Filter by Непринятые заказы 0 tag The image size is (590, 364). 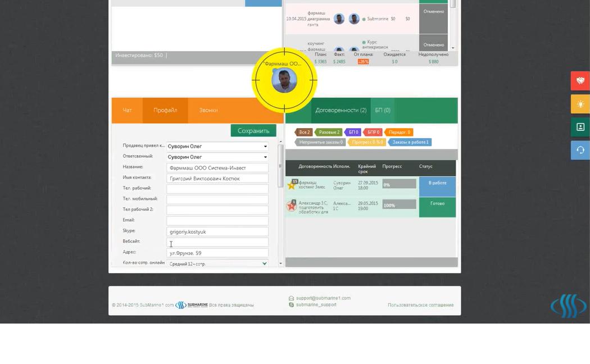pyautogui.click(x=320, y=142)
